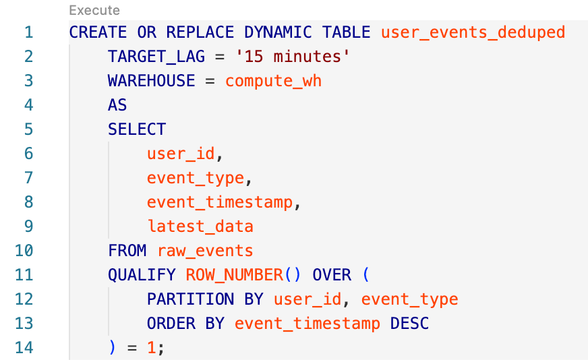Click the latest_data column
This screenshot has width=588, height=364.
(x=200, y=226)
